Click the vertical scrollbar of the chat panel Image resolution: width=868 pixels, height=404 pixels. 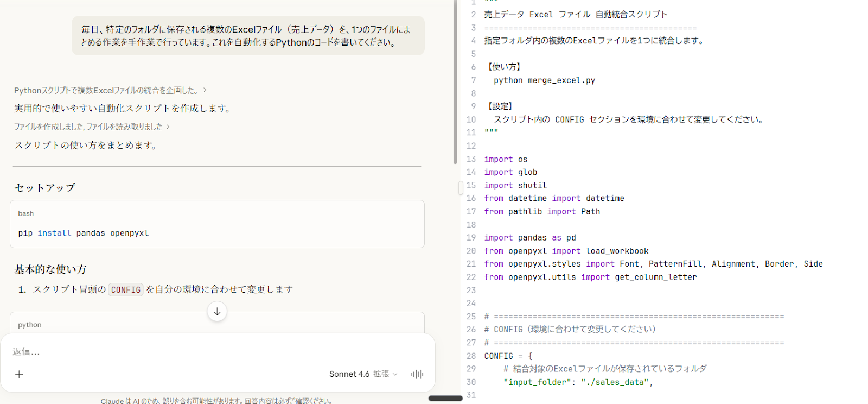(x=455, y=81)
